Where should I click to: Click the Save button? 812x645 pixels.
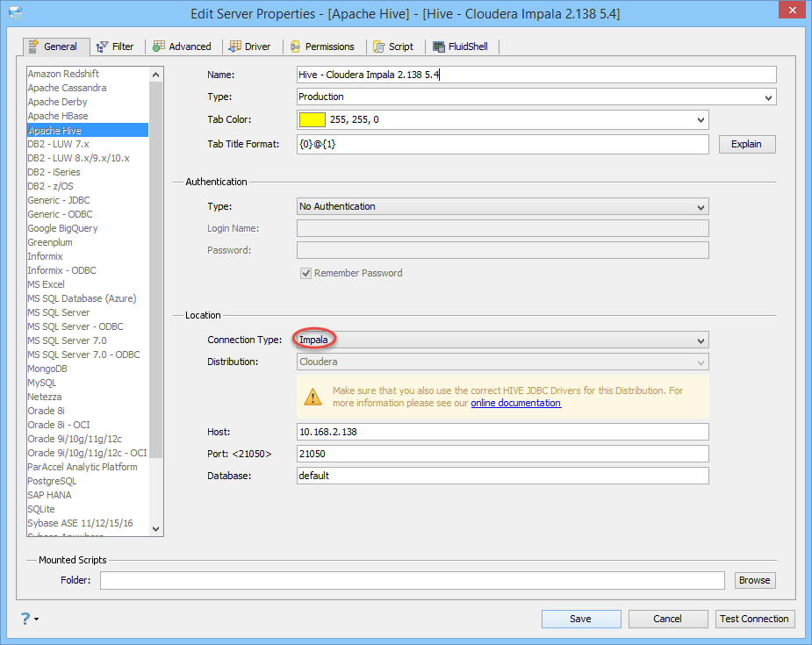581,619
